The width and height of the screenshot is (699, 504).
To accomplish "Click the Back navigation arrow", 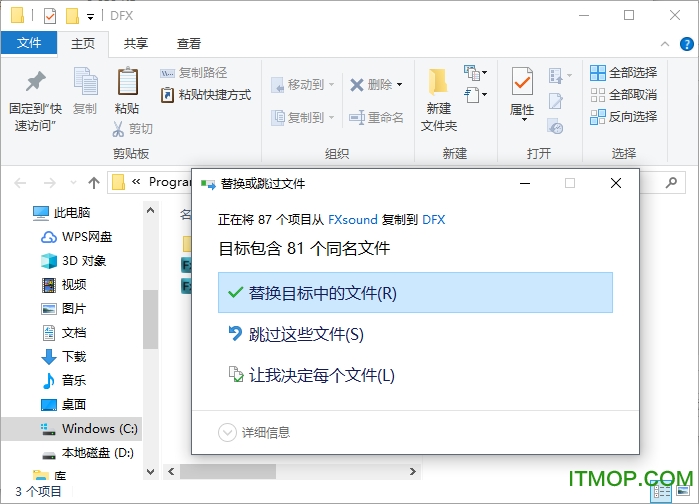I will pyautogui.click(x=20, y=183).
